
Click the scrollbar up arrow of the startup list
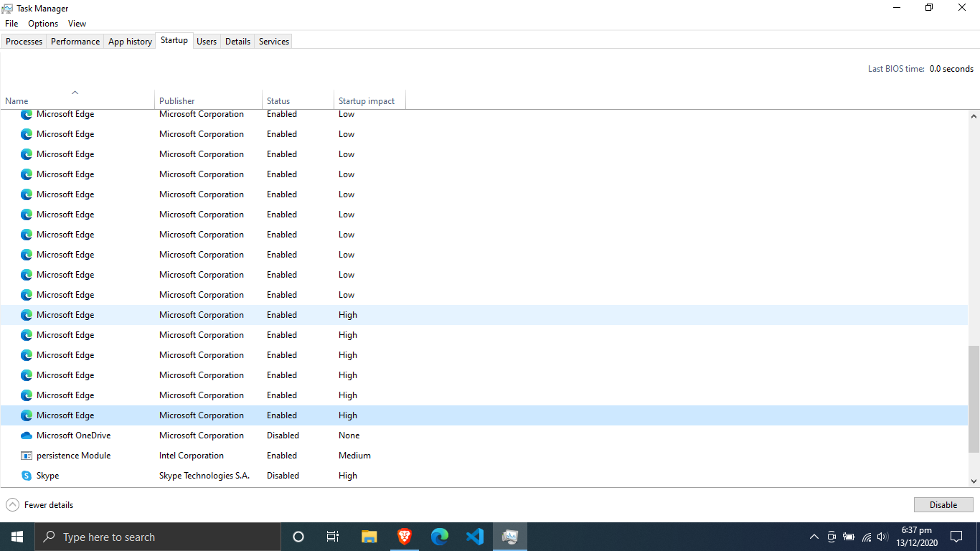click(974, 116)
